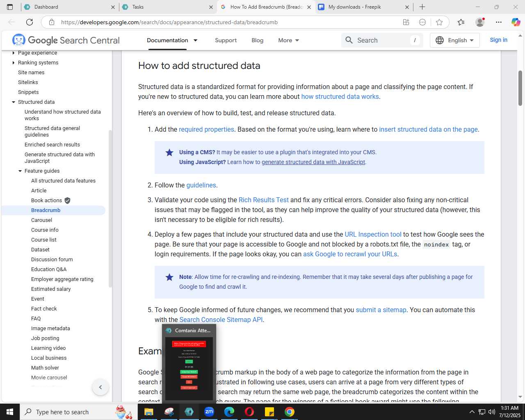
Task: Select Enriched search results in sidebar
Action: pyautogui.click(x=52, y=145)
